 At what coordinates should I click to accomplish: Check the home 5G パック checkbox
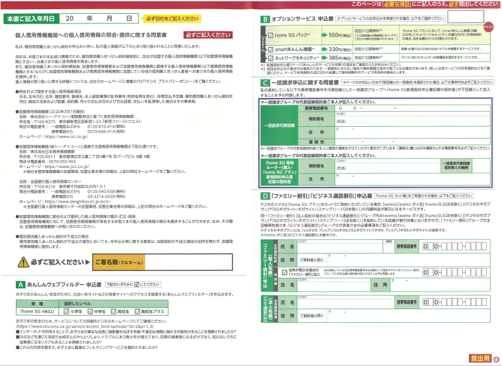click(x=271, y=35)
